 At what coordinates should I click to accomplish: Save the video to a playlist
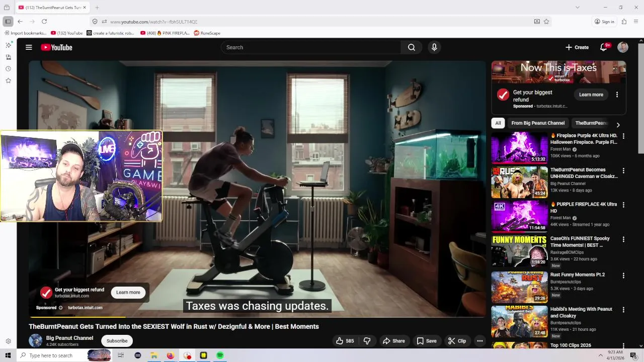click(426, 341)
